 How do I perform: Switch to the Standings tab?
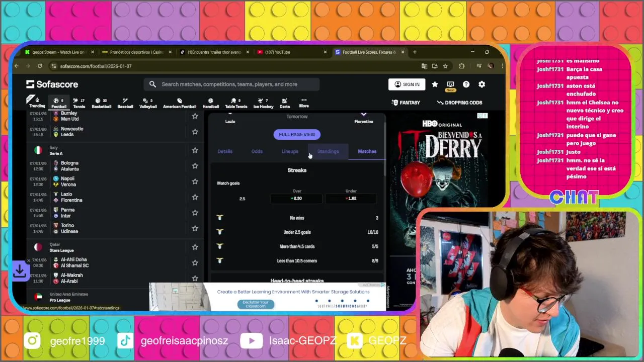(328, 151)
